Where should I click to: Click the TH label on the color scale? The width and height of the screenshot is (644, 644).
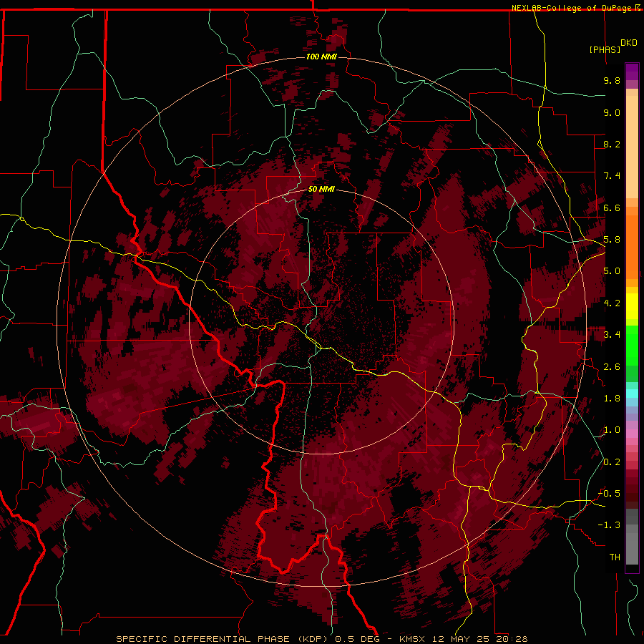pos(615,557)
